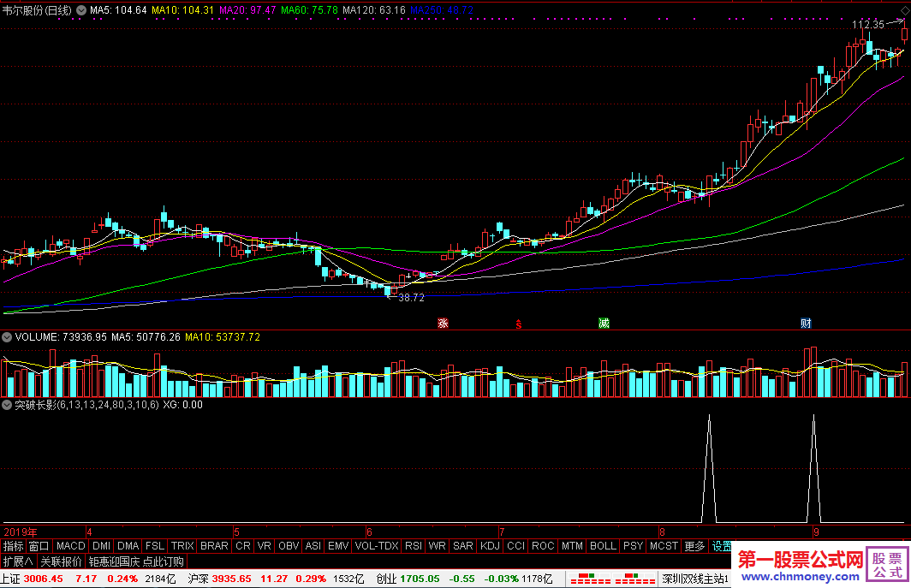Switch to the MACD indicator

click(71, 546)
